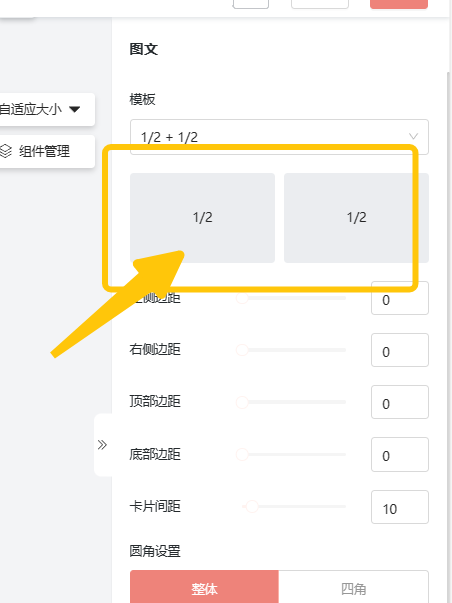This screenshot has width=452, height=603.
Task: Click the layers icon beside 组件管理
Action: point(5,151)
